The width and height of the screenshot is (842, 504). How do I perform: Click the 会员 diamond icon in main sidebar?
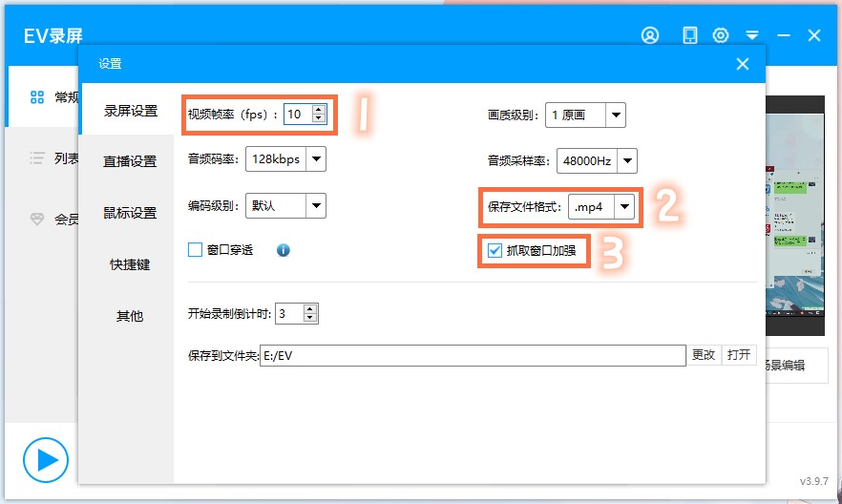click(37, 219)
